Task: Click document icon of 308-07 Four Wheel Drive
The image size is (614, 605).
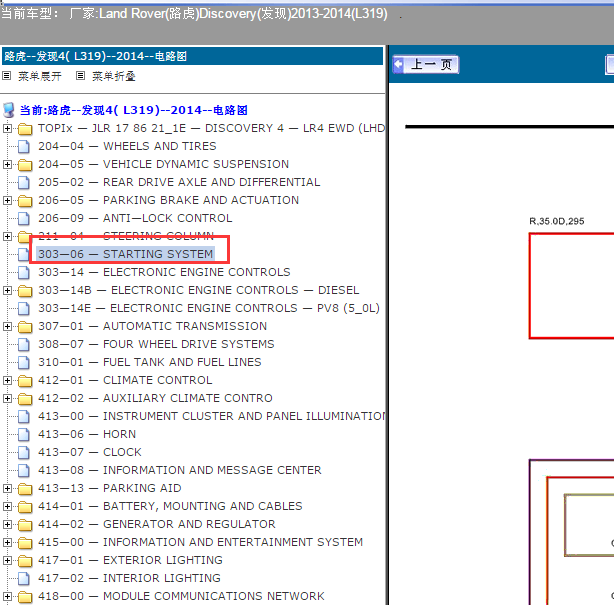Action: click(24, 345)
